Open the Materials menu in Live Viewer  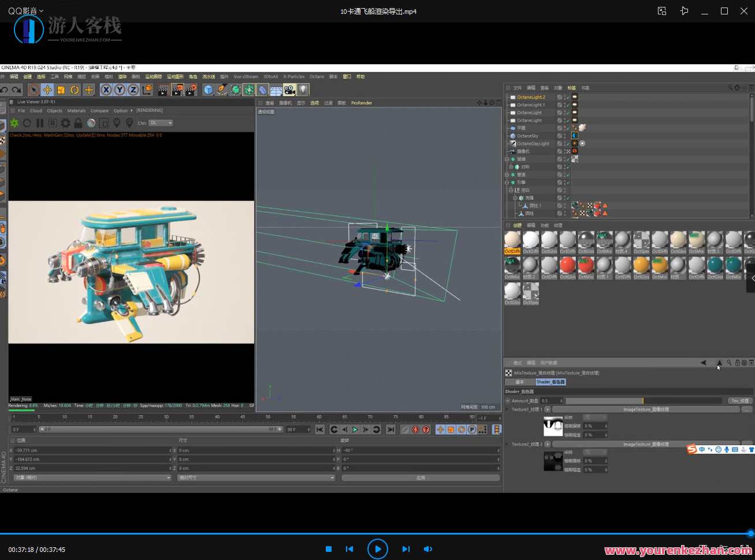coord(76,111)
